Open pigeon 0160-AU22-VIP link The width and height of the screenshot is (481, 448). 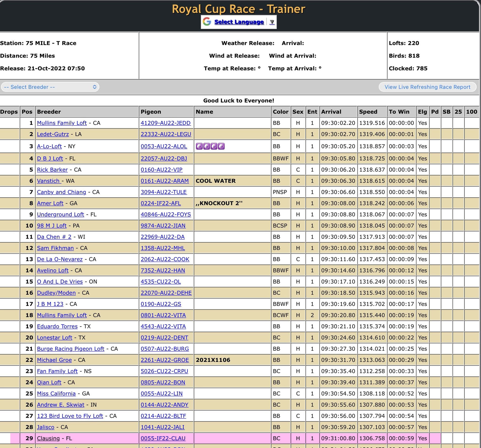coord(161,170)
